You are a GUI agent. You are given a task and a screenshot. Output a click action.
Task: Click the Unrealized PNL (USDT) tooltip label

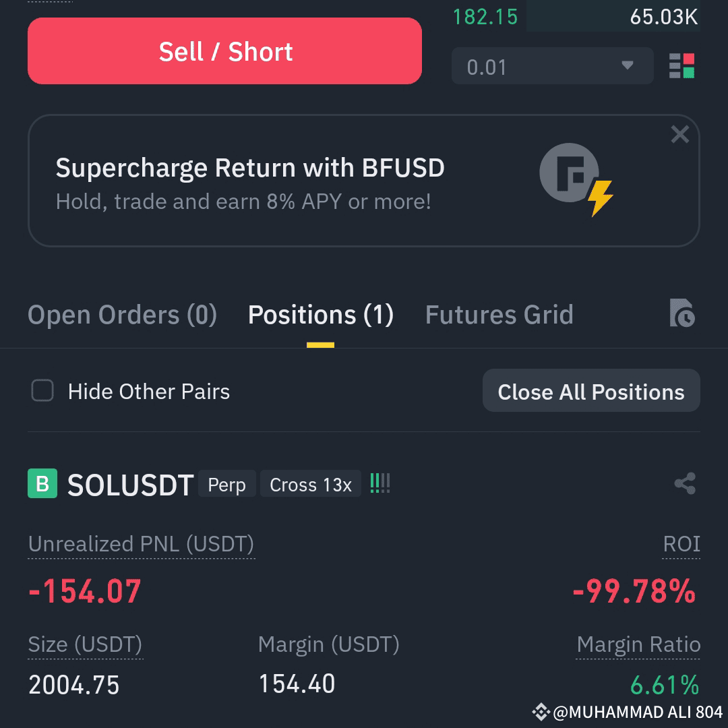[x=142, y=544]
